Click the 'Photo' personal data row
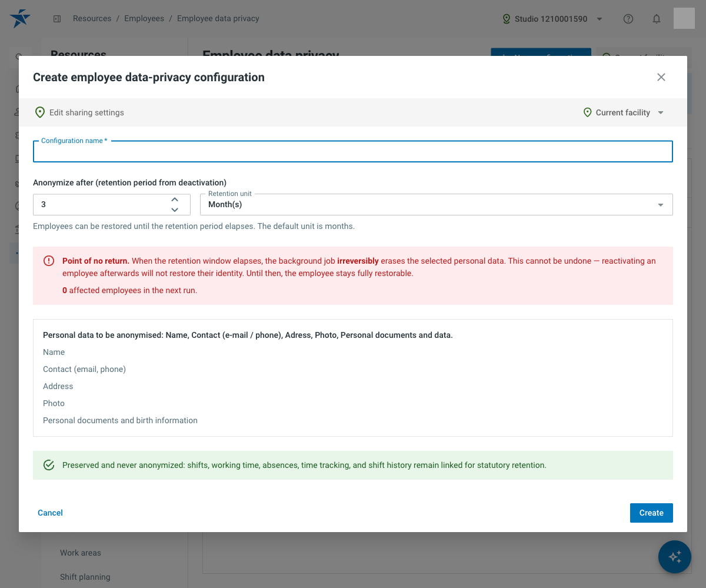Image resolution: width=706 pixels, height=588 pixels. (54, 403)
